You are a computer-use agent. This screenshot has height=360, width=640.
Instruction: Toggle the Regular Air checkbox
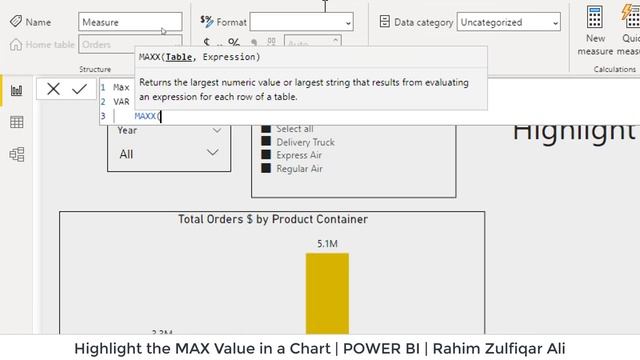[x=266, y=168]
